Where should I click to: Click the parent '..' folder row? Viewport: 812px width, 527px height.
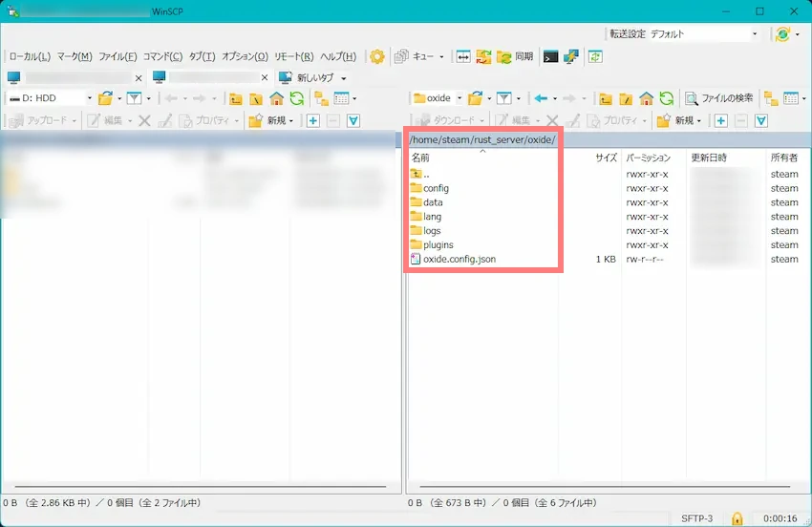click(420, 174)
